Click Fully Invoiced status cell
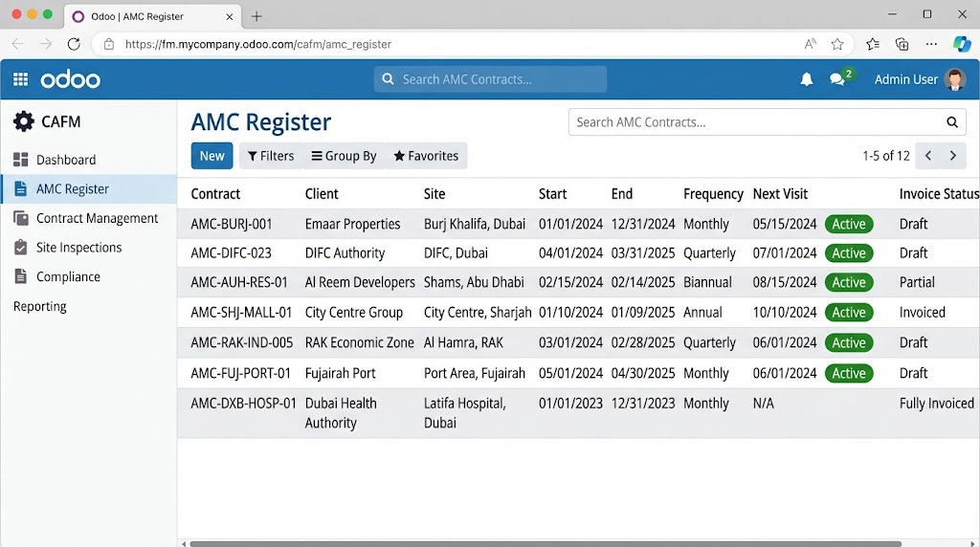The width and height of the screenshot is (980, 547). (936, 404)
